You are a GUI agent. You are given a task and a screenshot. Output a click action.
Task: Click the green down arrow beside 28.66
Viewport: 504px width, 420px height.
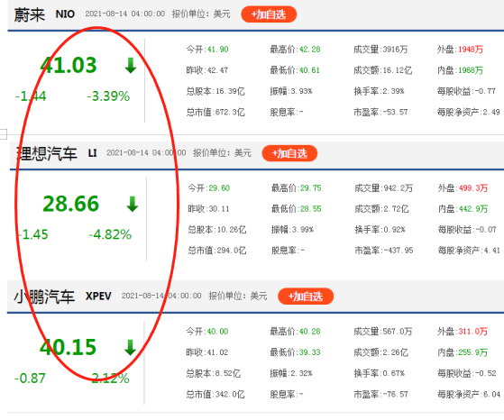coord(133,204)
